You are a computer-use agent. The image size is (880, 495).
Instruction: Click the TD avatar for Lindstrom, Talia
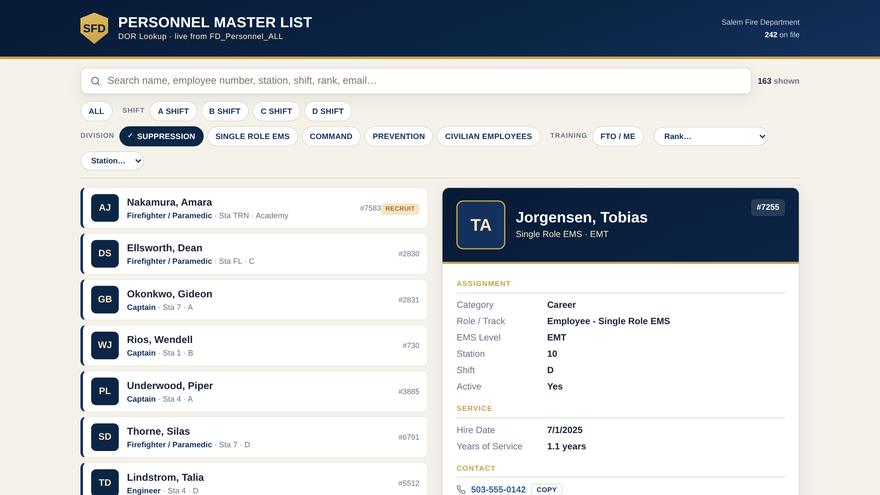click(x=105, y=482)
